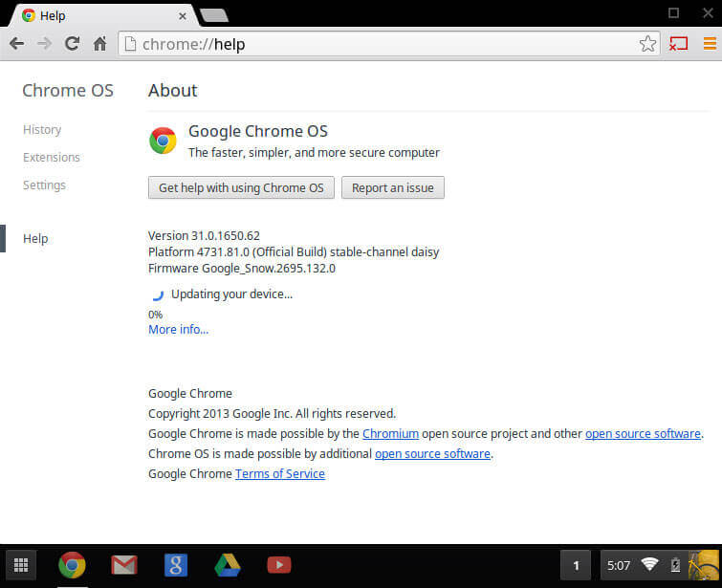
Task: Close the Help tab
Action: 183,16
